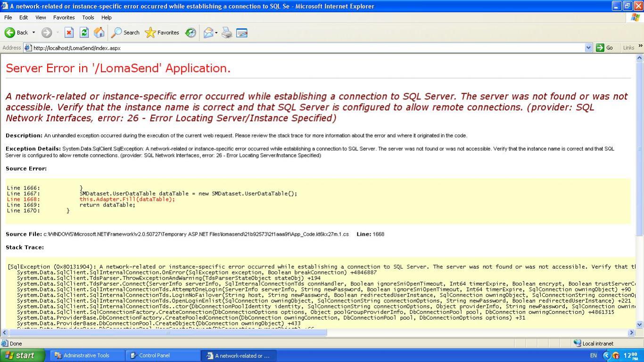Click the vertical scrollbar down arrow
Image resolution: width=644 pixels, height=362 pixels.
pos(640,324)
